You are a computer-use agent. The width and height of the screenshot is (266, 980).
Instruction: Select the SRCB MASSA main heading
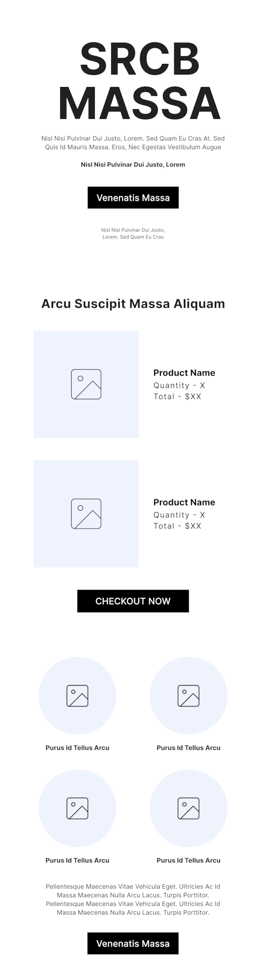tap(140, 80)
